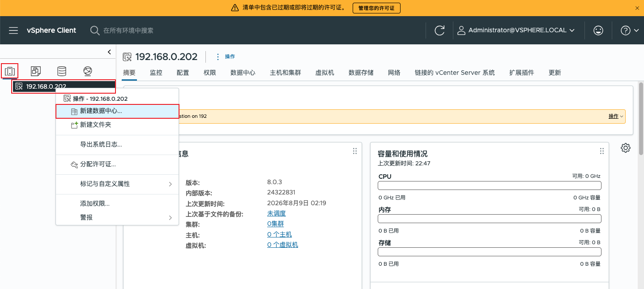Switch to the 监控 tab
Viewport: 644px width, 289px height.
click(156, 73)
